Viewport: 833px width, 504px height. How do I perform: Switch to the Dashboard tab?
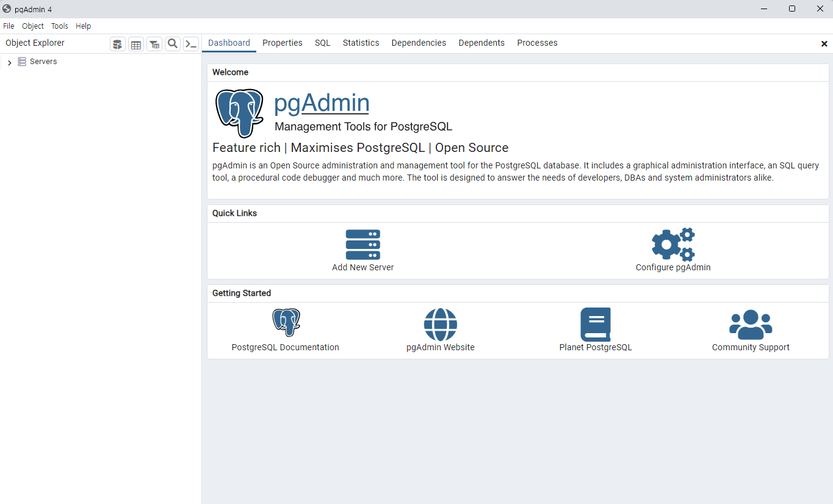click(x=229, y=43)
